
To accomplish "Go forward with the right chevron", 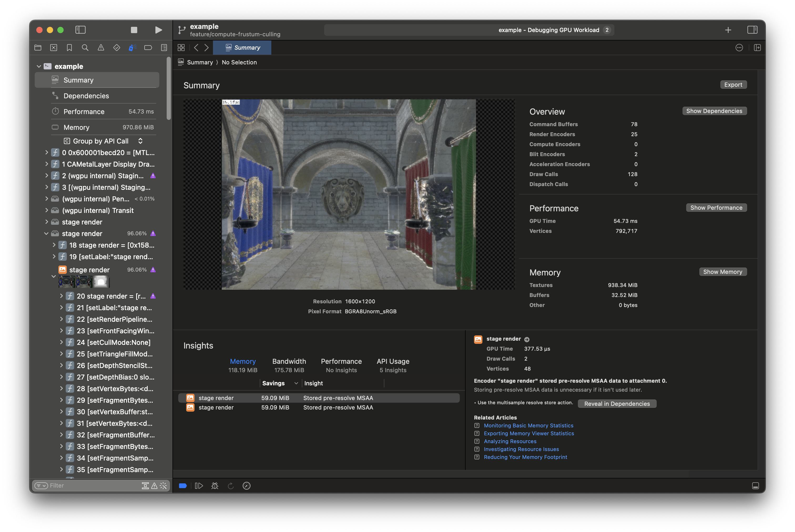I will pos(206,48).
